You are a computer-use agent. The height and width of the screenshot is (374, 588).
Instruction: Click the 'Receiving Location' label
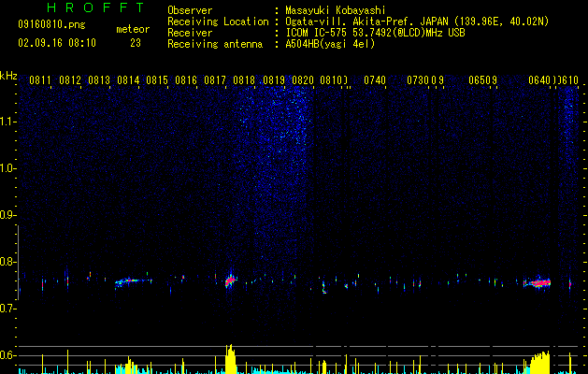[x=218, y=22]
